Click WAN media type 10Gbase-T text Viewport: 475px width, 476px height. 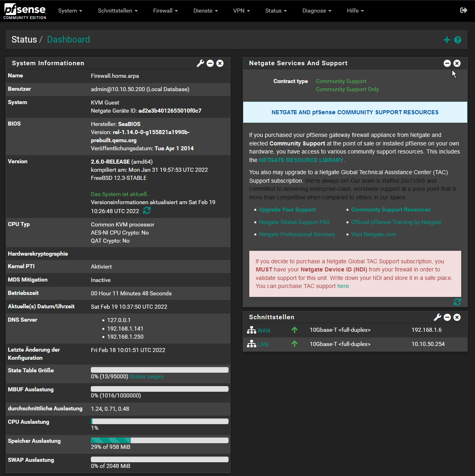[340, 330]
